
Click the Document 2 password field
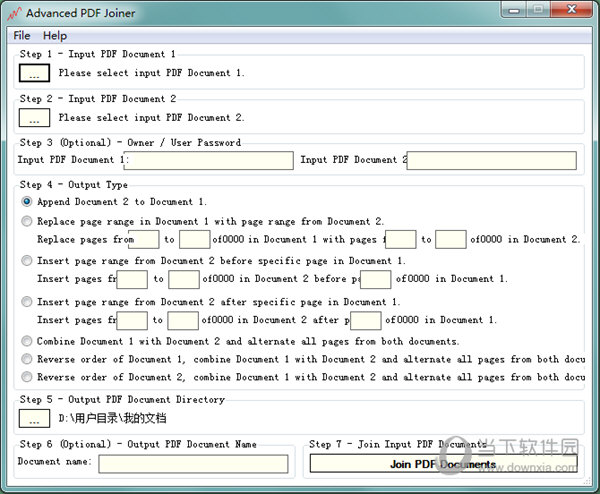pos(492,160)
